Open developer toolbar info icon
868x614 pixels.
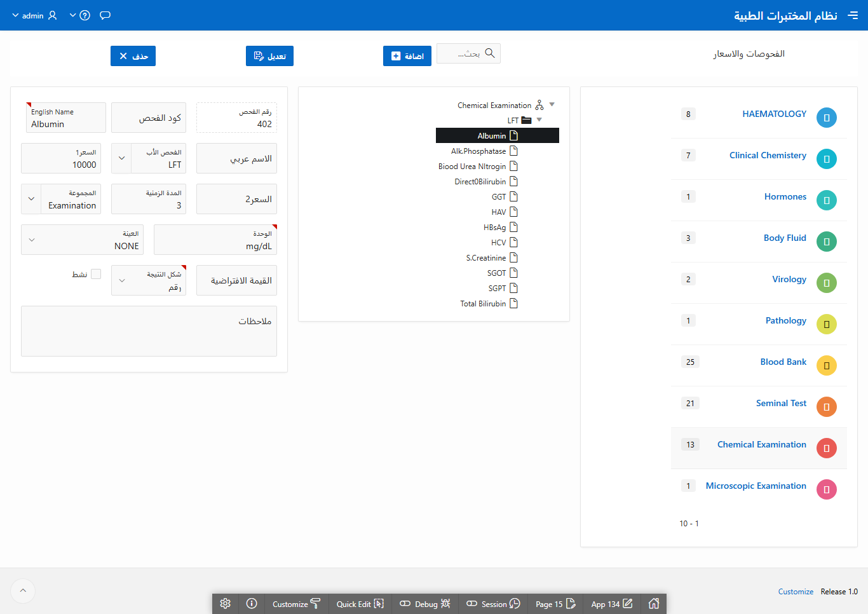(252, 604)
